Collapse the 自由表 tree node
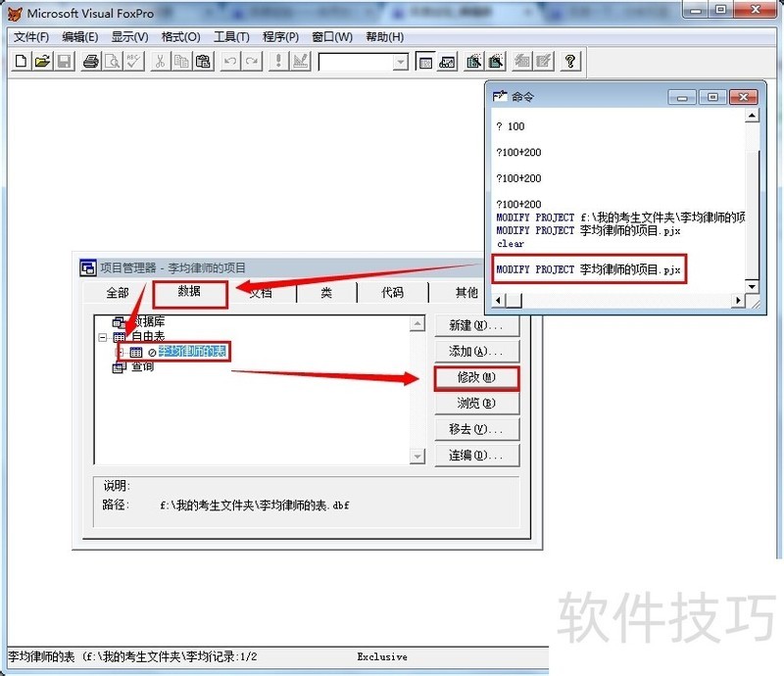Screen dimensions: 784x676 pyautogui.click(x=103, y=337)
